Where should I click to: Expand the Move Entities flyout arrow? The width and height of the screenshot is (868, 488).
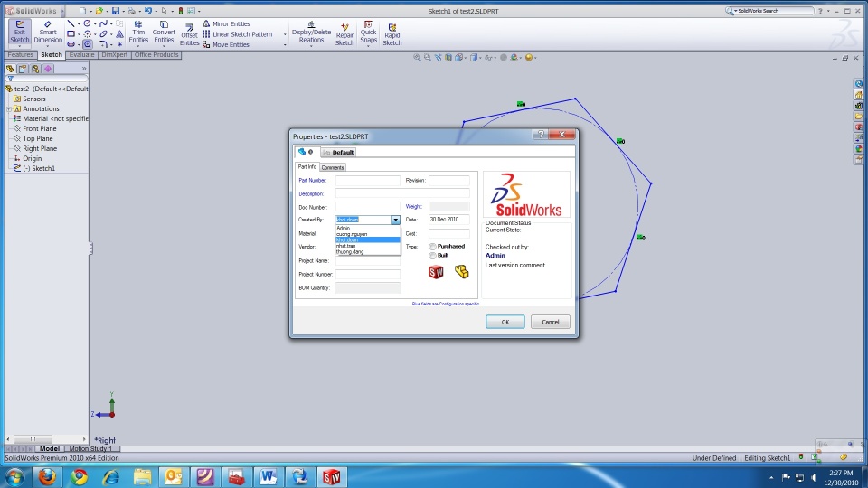click(x=285, y=45)
